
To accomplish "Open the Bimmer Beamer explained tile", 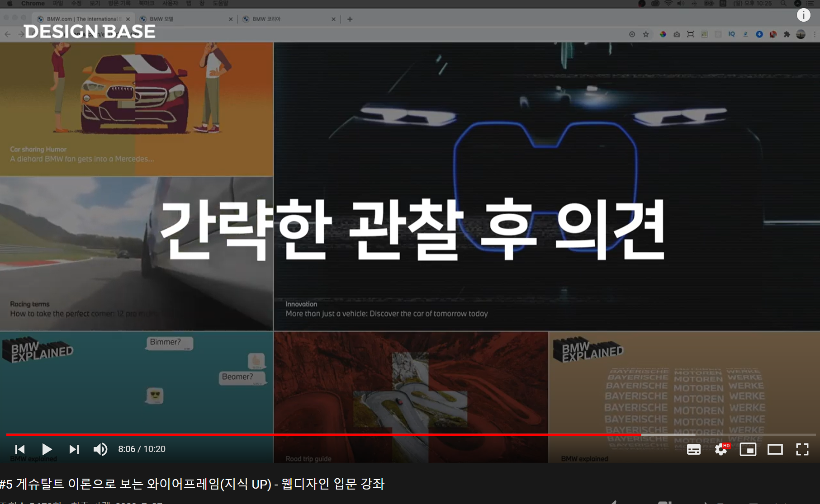I will pos(137,397).
